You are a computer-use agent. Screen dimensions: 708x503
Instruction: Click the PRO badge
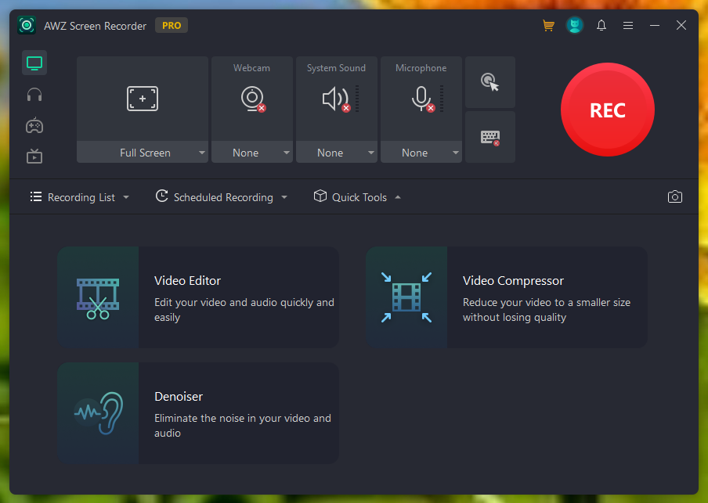pos(172,25)
